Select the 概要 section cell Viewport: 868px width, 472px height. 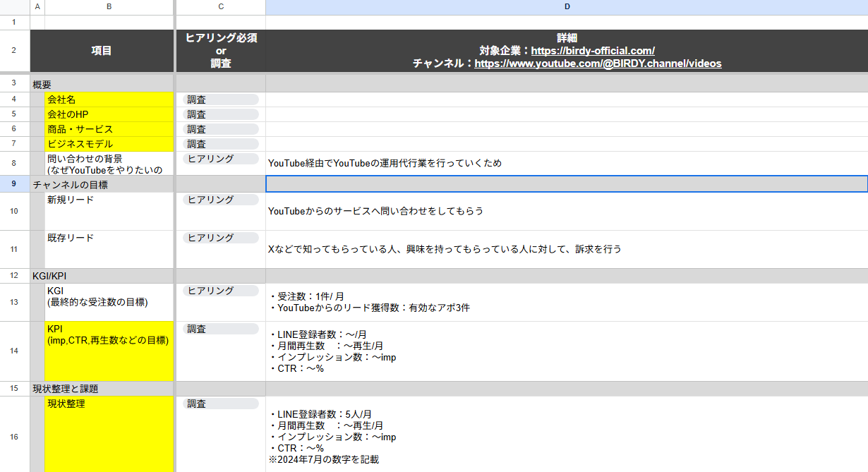coord(102,85)
